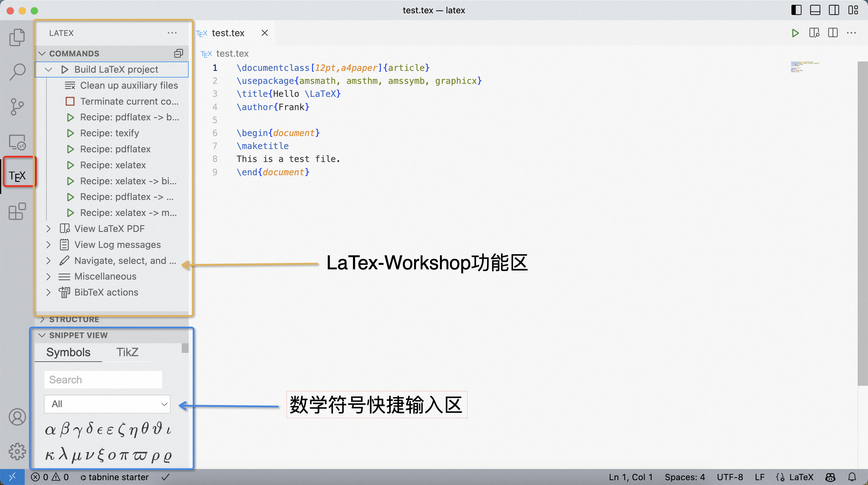The width and height of the screenshot is (868, 485).
Task: Open the All symbol category dropdown
Action: pyautogui.click(x=107, y=404)
